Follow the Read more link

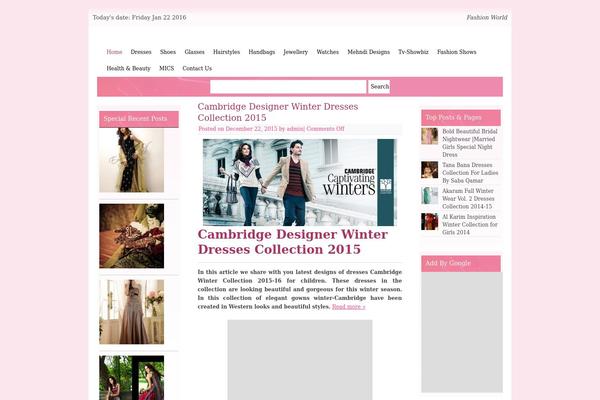pyautogui.click(x=349, y=307)
